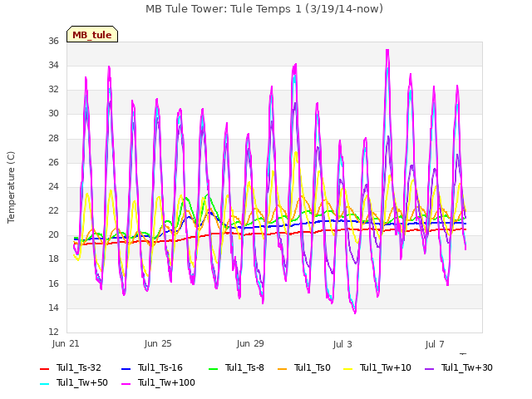Image resolution: width=532 pixels, height=399 pixels.
Task: Select the Tul1_Ts-16 legend label
Action: pos(160,367)
